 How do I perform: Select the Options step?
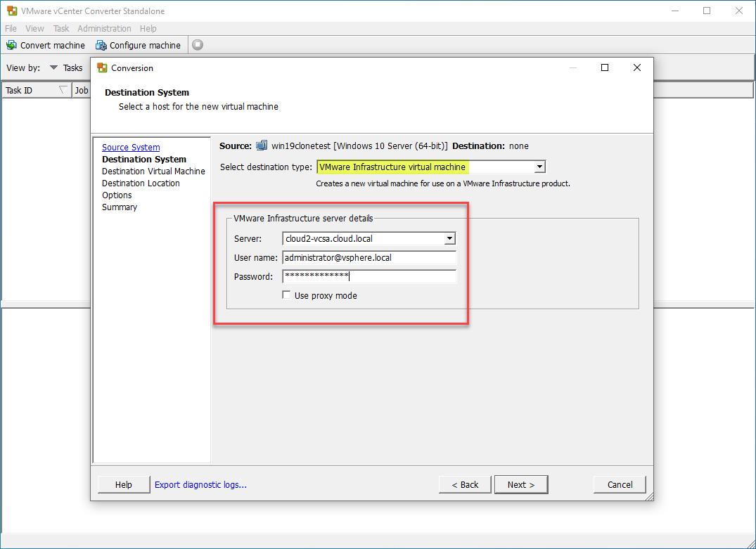(x=117, y=195)
